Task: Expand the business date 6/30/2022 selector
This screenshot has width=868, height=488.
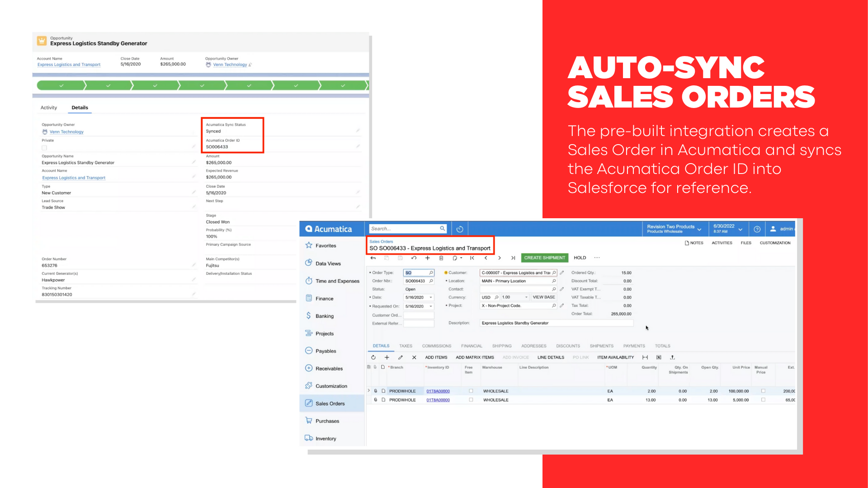Action: [741, 230]
